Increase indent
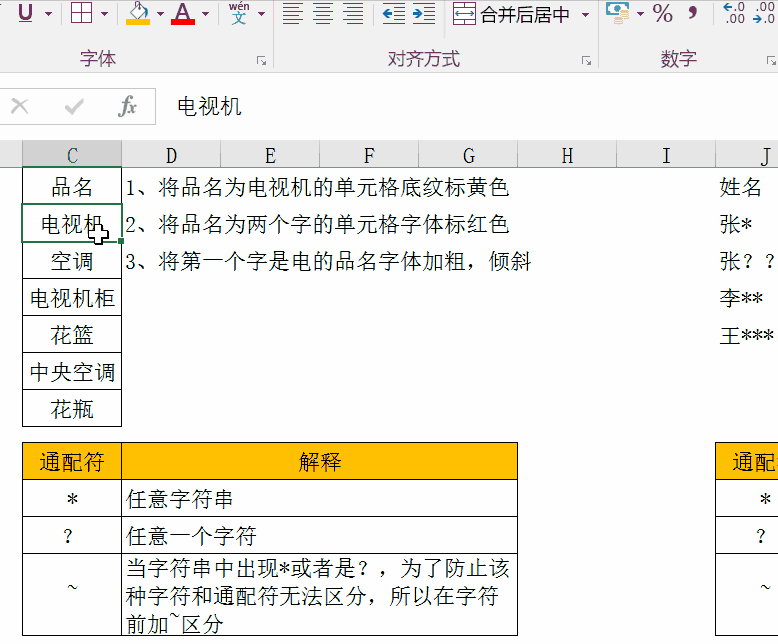Viewport: 778px width, 644px height. [424, 14]
